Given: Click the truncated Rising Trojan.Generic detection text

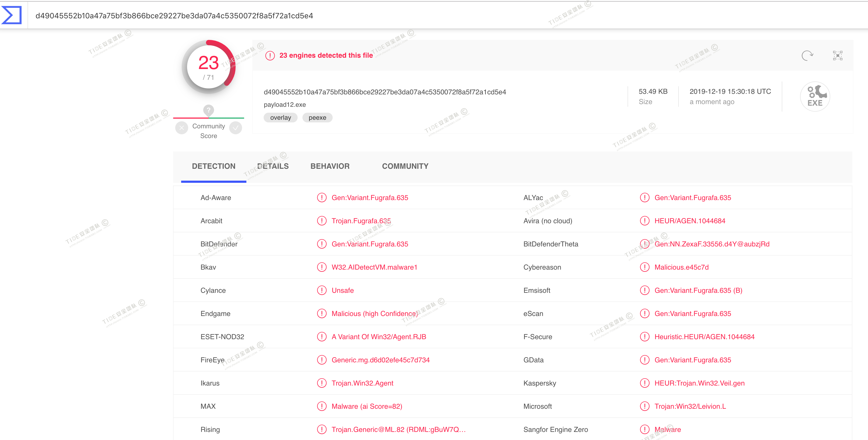Looking at the screenshot, I should coord(398,429).
